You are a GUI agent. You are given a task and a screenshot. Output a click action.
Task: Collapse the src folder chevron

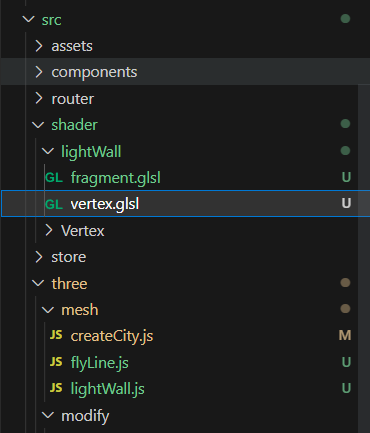click(29, 19)
